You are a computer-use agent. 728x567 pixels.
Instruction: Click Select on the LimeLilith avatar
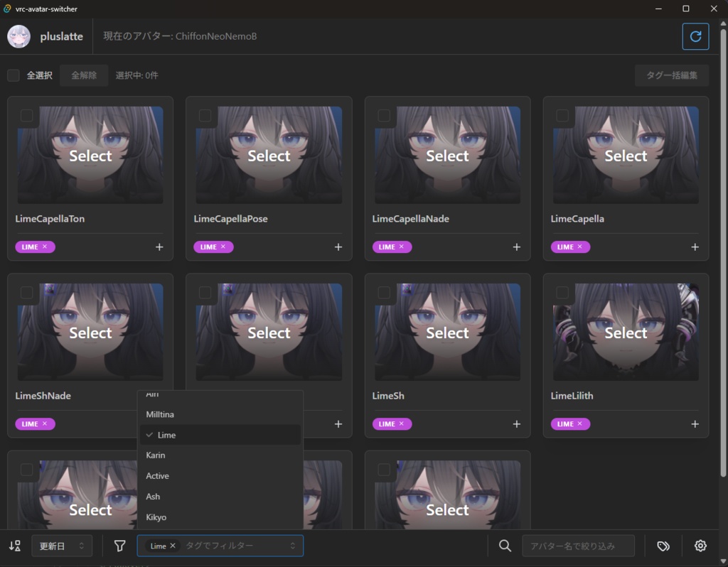pyautogui.click(x=625, y=332)
